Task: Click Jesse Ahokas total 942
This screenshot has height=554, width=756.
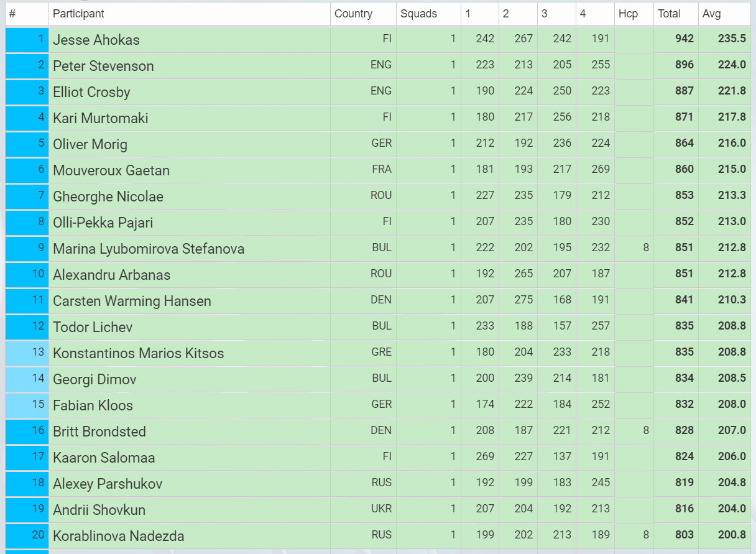Action: tap(684, 39)
